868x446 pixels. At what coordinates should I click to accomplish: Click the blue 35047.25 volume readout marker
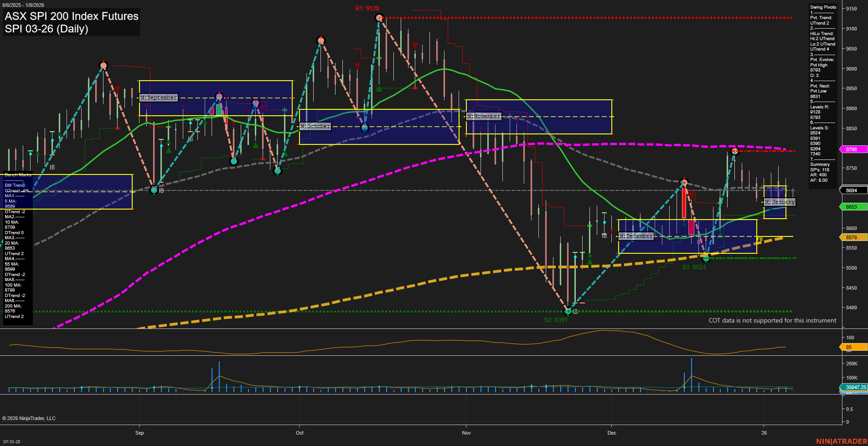pyautogui.click(x=854, y=387)
